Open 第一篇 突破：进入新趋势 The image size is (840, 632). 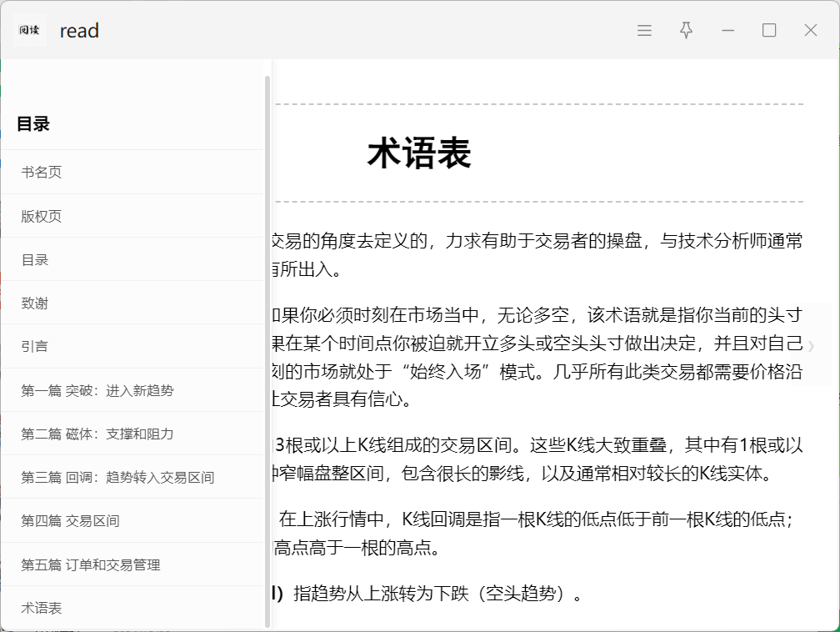(97, 391)
